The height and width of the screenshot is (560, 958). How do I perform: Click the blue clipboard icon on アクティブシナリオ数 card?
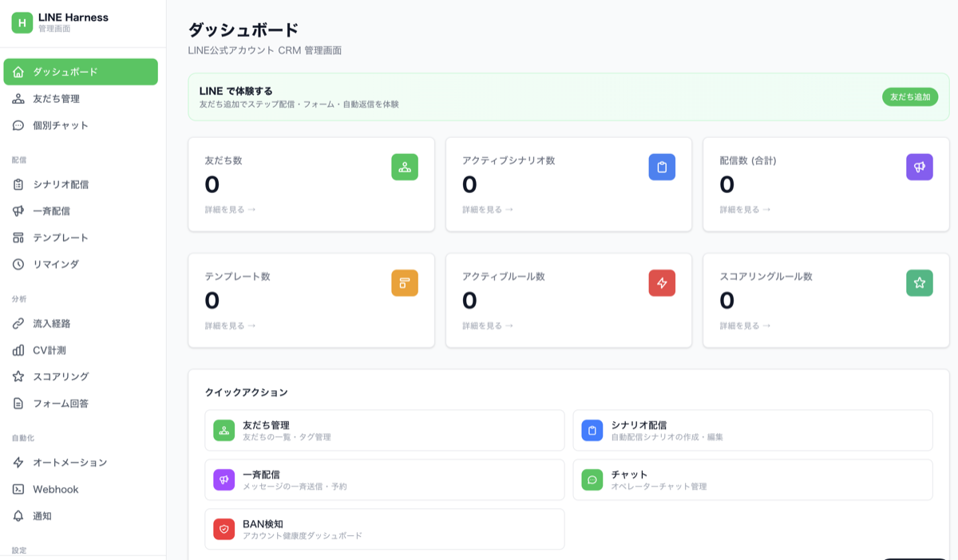(662, 167)
